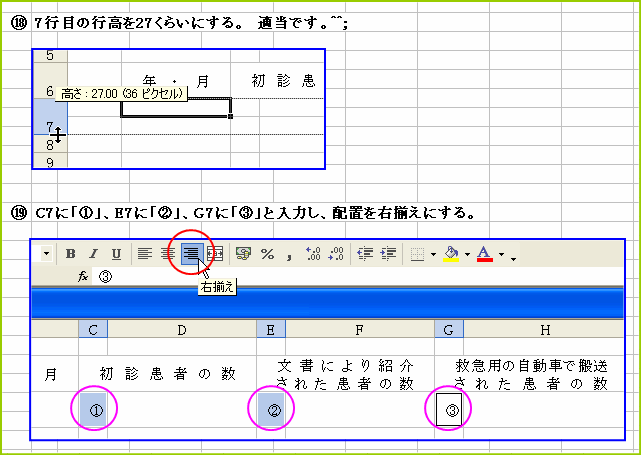Click the 初診患者の数 header cell
641x455 pixels.
click(x=168, y=374)
